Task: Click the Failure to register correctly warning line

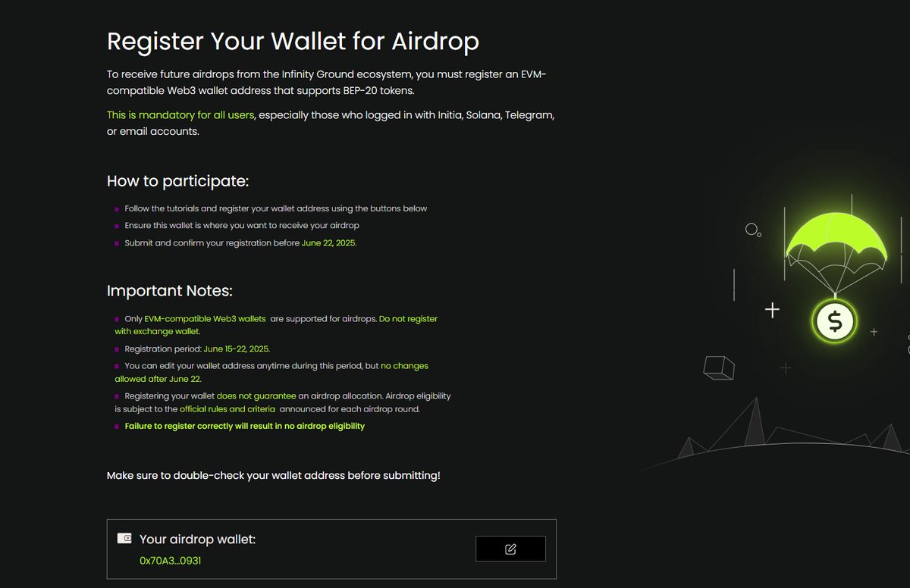Action: pos(245,426)
